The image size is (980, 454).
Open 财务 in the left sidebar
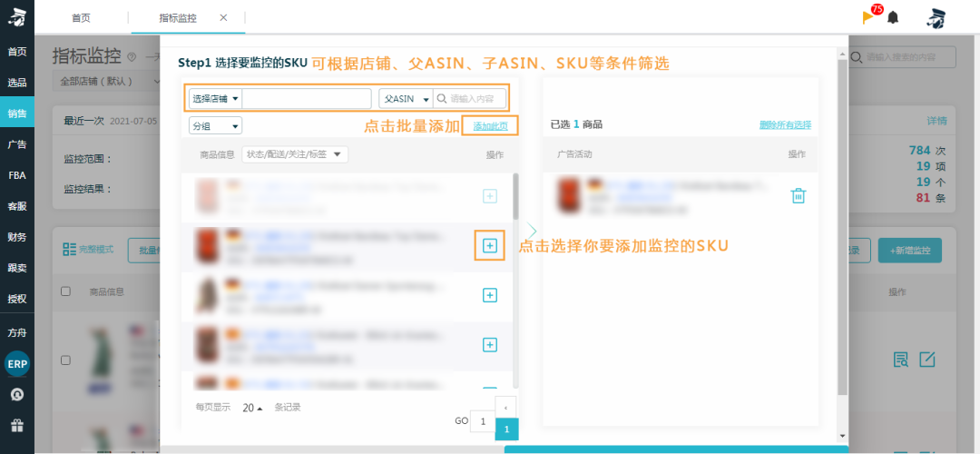17,237
